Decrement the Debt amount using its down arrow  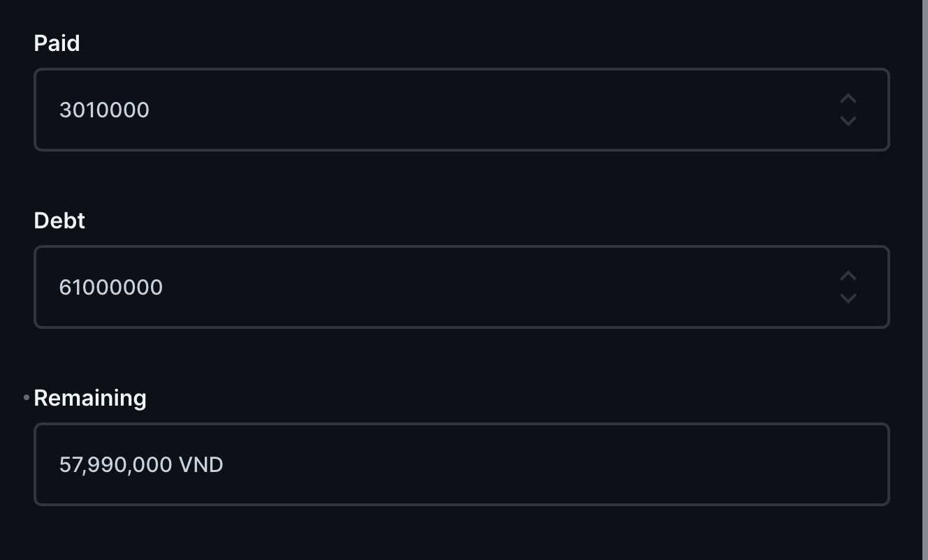point(848,298)
